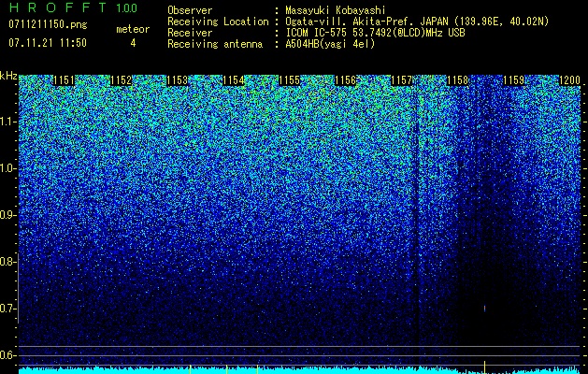
Task: Click the 1153 time marker
Action: (177, 80)
